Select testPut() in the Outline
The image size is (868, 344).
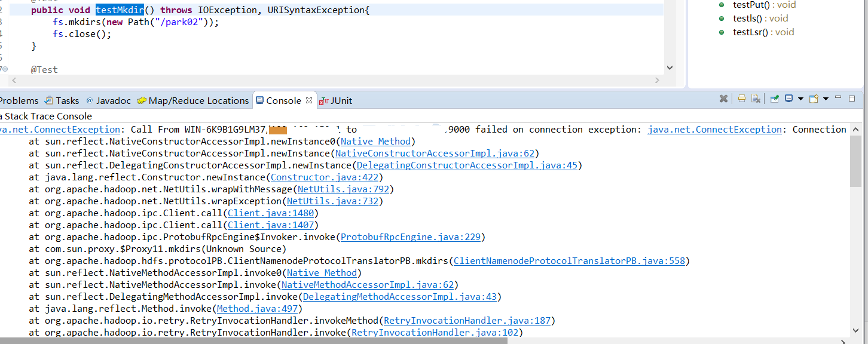757,5
